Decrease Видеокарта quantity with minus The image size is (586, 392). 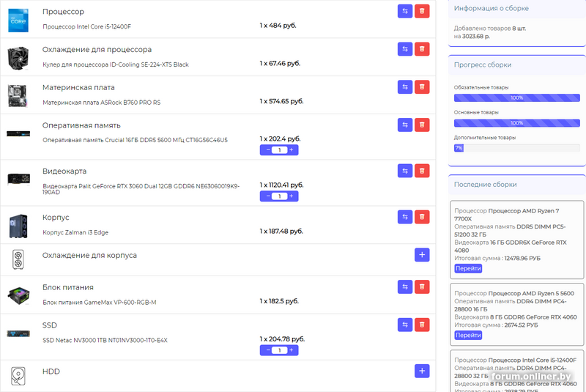click(267, 196)
